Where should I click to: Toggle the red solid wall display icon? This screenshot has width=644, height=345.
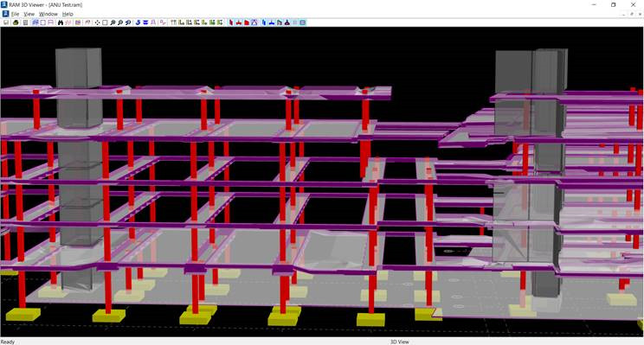(x=247, y=22)
